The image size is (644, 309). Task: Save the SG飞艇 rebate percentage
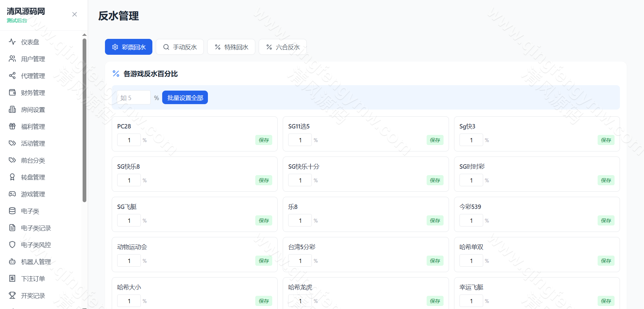pyautogui.click(x=264, y=220)
